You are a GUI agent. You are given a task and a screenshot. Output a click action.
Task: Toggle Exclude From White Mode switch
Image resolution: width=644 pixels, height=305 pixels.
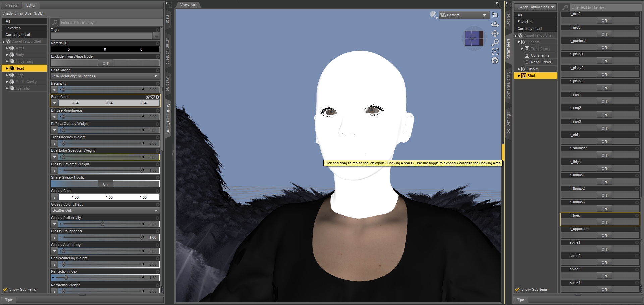coord(105,63)
